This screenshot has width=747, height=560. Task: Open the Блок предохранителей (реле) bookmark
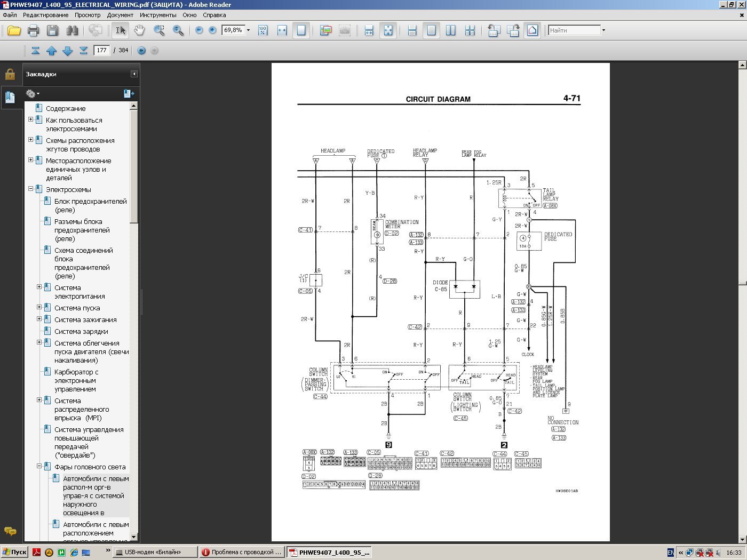pyautogui.click(x=90, y=205)
